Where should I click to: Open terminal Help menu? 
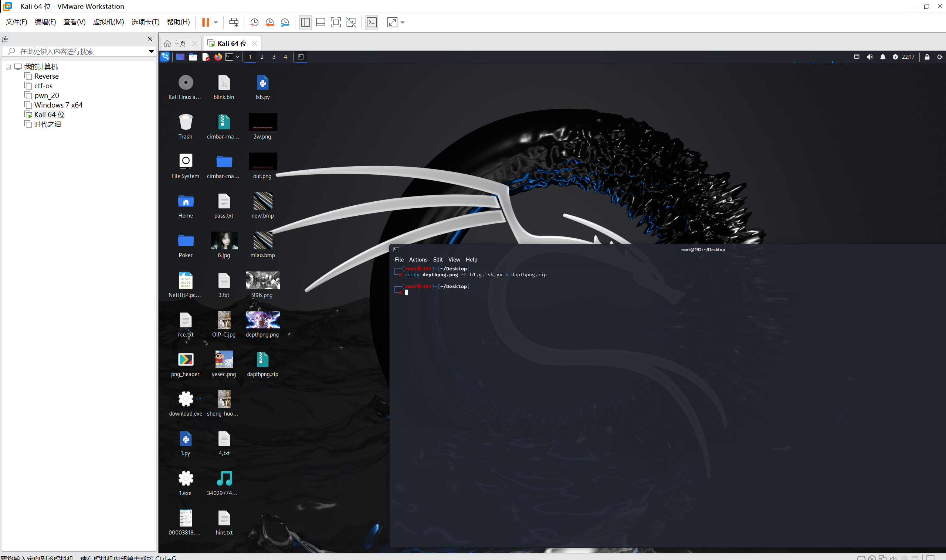tap(471, 260)
